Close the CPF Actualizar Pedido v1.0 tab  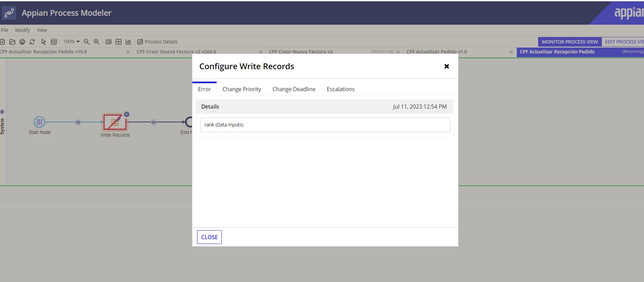click(511, 52)
